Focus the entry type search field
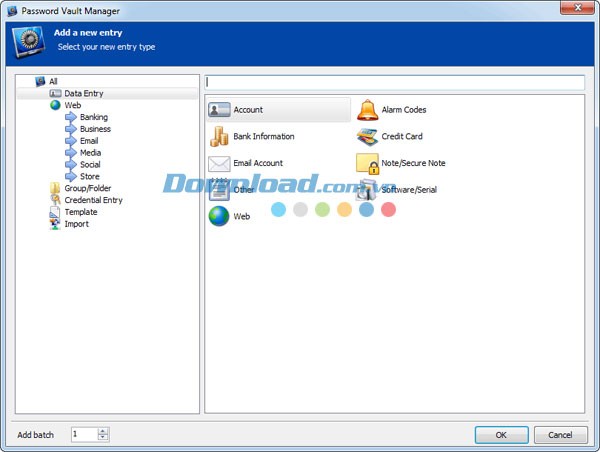600x452 pixels. coord(394,82)
